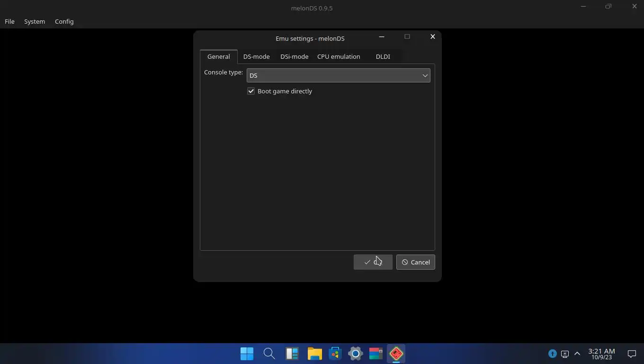Viewport: 644px width, 364px height.
Task: Open the display tray icon
Action: click(564, 354)
